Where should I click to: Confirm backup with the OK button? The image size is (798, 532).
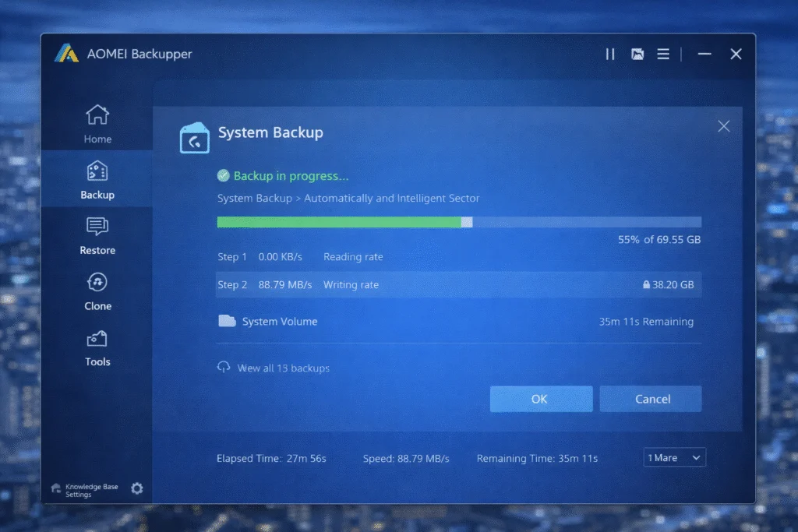tap(541, 399)
